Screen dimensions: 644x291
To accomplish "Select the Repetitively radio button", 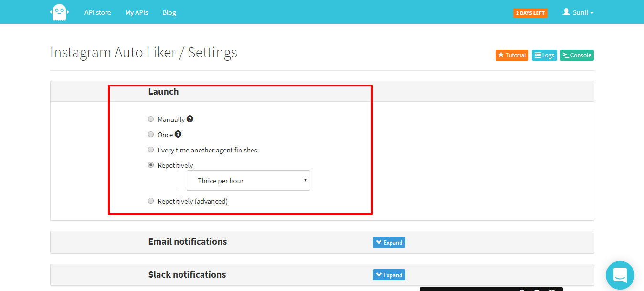I will pos(151,165).
